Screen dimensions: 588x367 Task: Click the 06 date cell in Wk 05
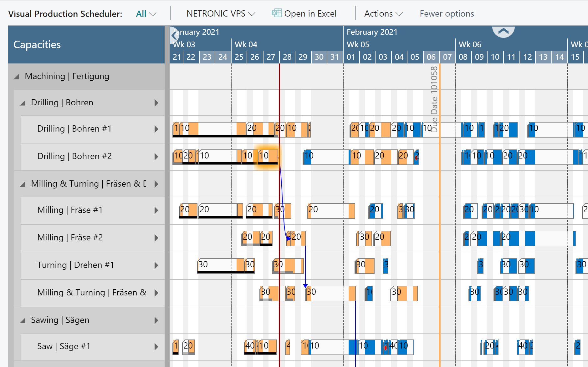tap(431, 57)
